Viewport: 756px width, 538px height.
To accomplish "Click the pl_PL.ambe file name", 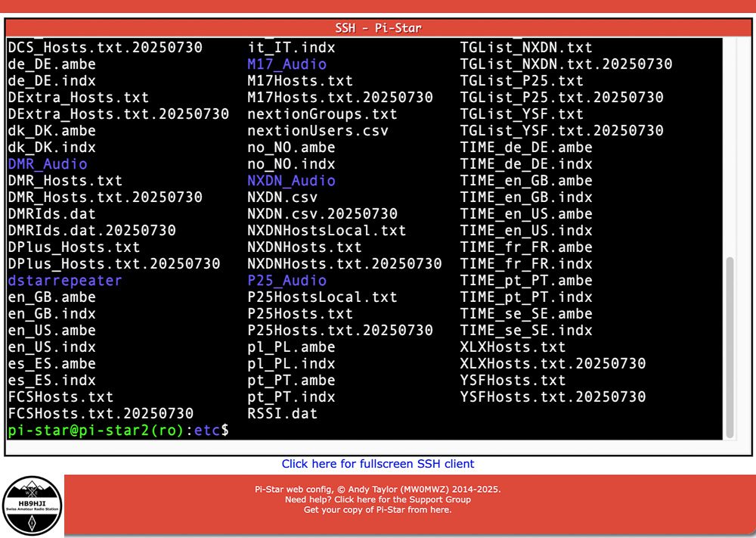I will tap(291, 347).
